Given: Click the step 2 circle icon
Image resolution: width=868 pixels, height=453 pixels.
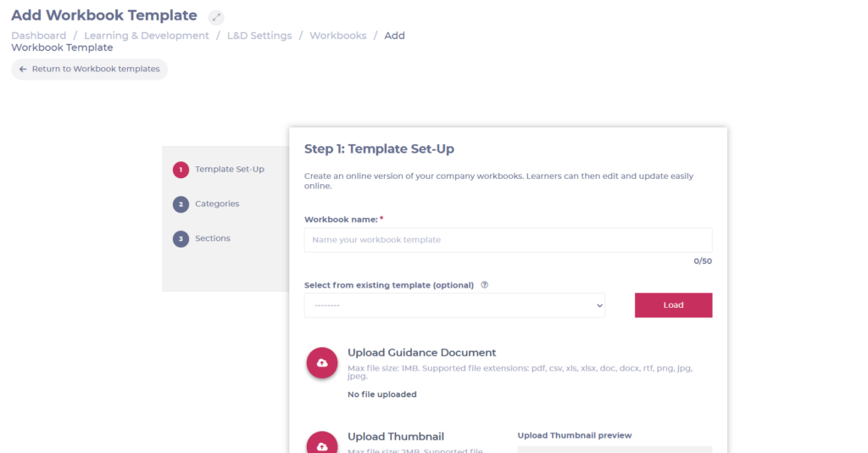Looking at the screenshot, I should point(181,204).
